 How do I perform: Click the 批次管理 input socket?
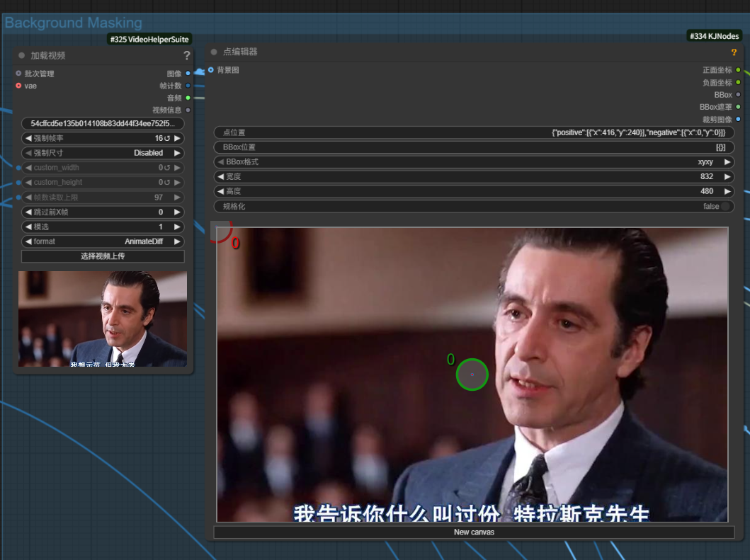(x=18, y=73)
